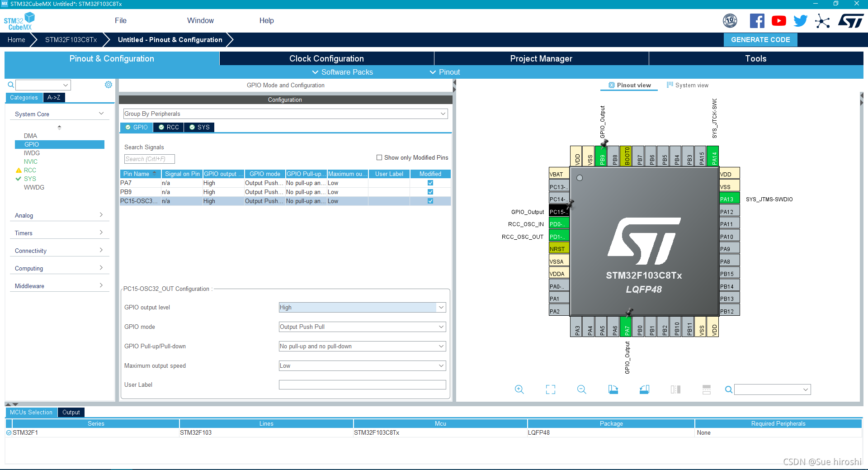Click the 10-year anniversary badge icon

pyautogui.click(x=730, y=21)
